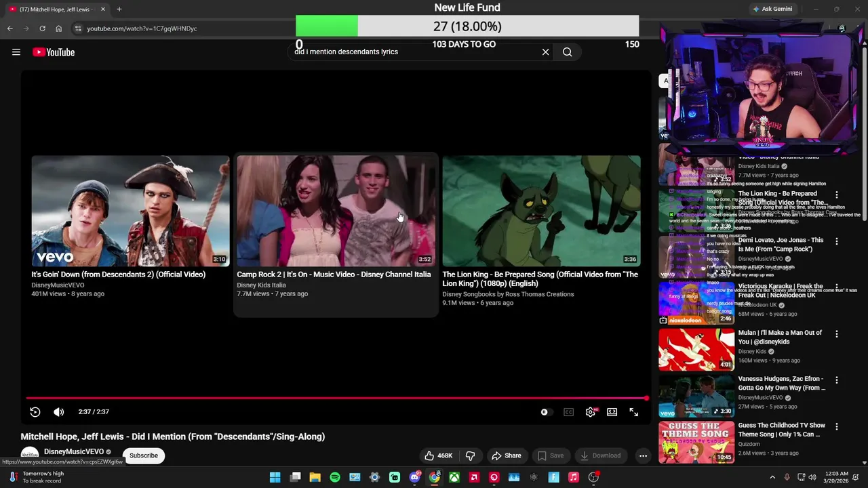Play Camp Rock 2 It's On endscreen thumbnail

(x=336, y=211)
